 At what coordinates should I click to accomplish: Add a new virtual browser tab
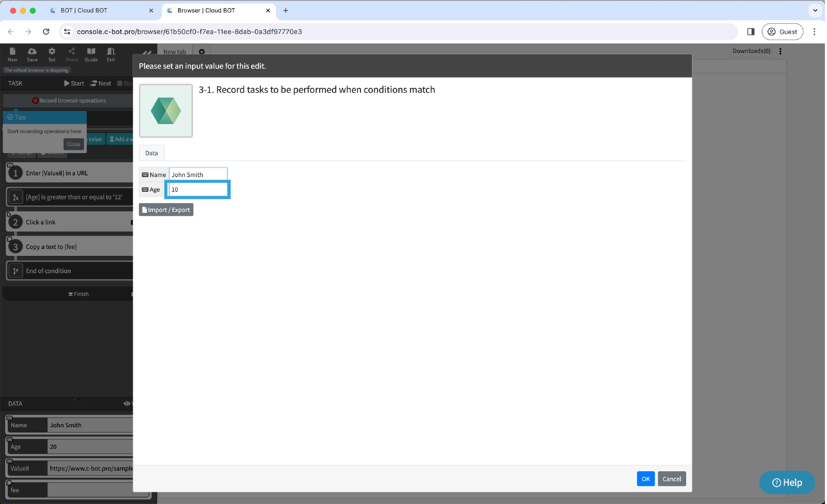[x=202, y=52]
